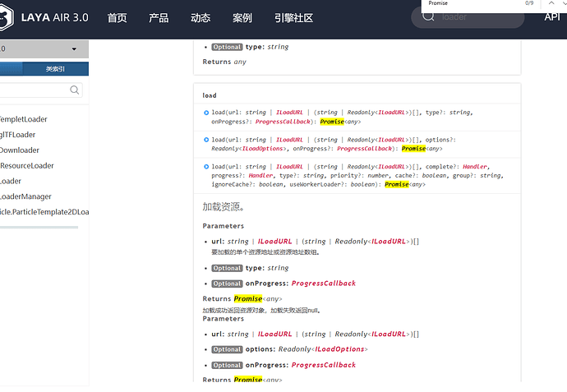Viewport: 567px width, 392px height.
Task: Click the load method heading
Action: tap(210, 95)
